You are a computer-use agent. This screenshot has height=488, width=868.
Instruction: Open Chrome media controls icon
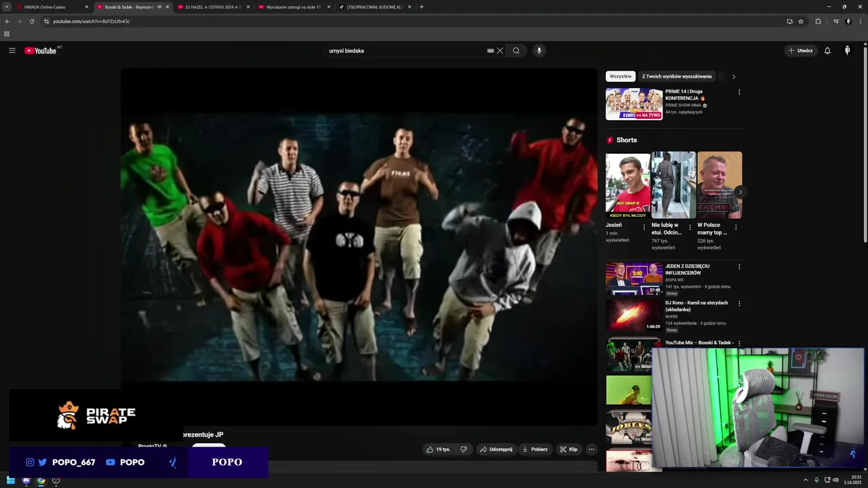(x=836, y=21)
